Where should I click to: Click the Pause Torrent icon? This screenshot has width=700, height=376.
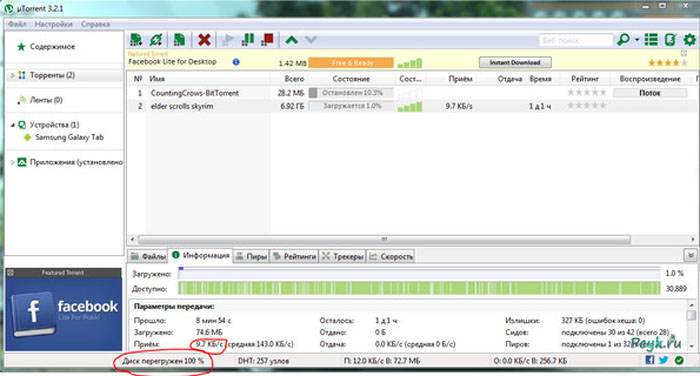coord(247,40)
